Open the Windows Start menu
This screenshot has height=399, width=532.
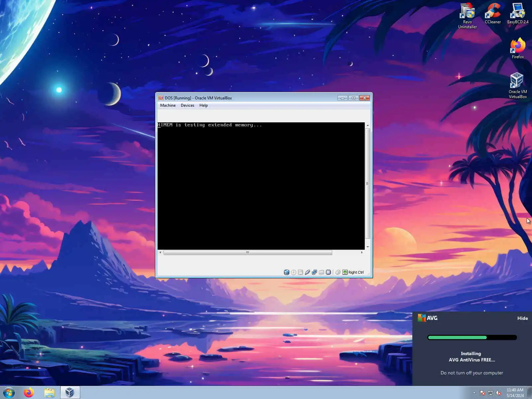(x=9, y=393)
